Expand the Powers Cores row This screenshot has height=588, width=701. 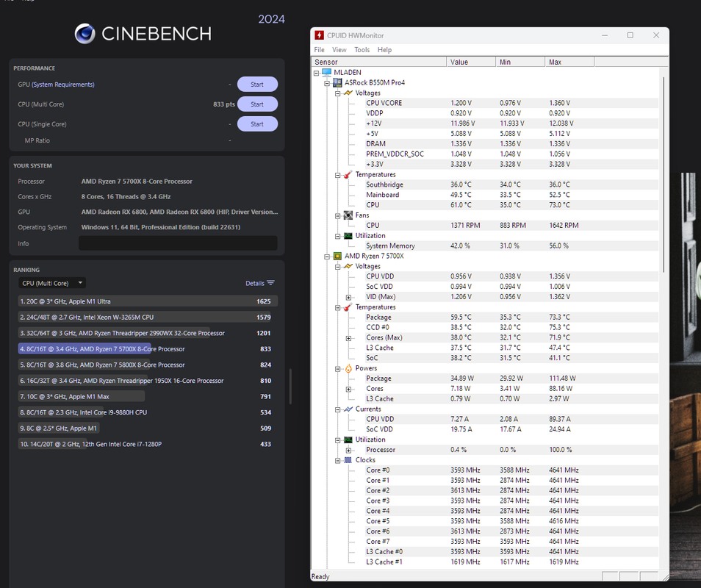point(349,389)
